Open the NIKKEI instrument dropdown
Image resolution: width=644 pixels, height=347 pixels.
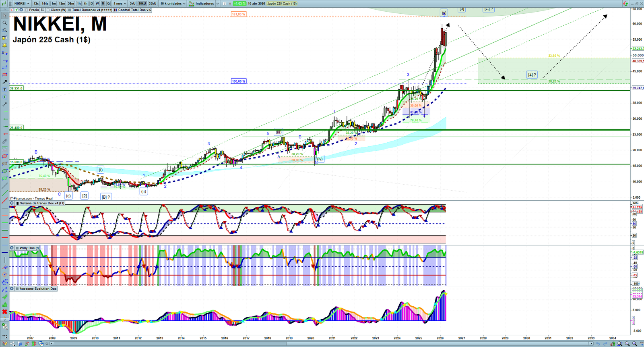coord(22,4)
